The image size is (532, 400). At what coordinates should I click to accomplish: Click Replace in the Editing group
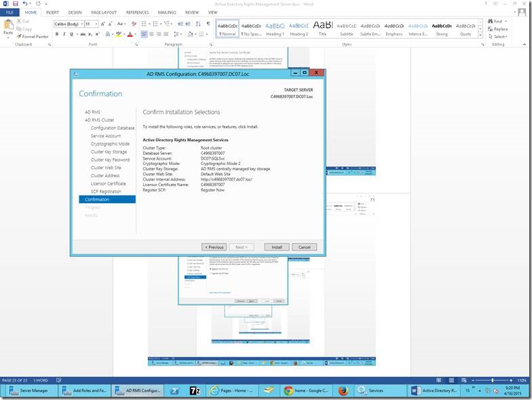[498, 29]
